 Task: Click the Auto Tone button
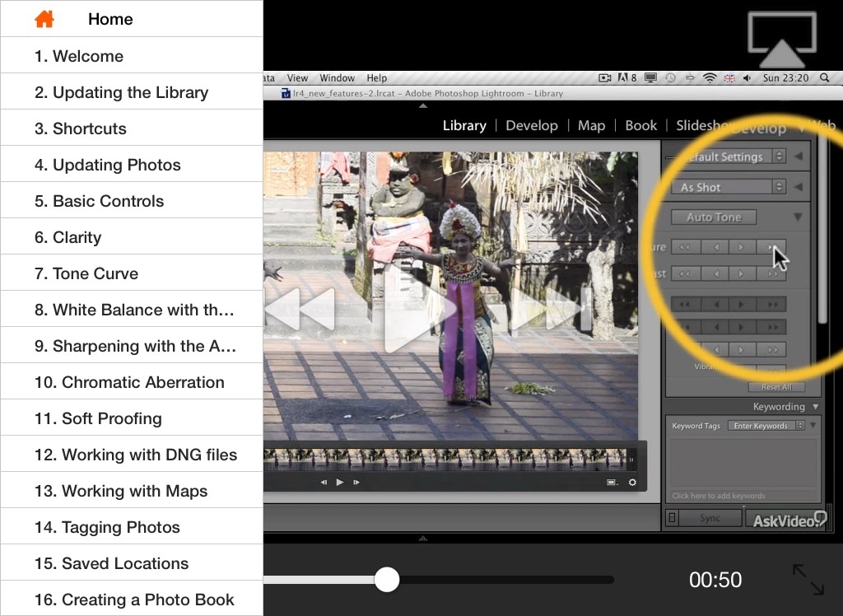coord(714,217)
